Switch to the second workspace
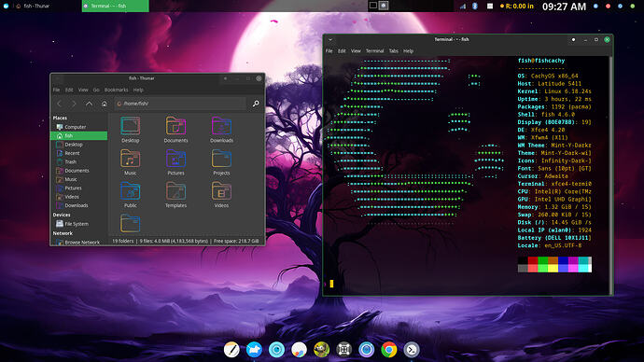 (384, 6)
